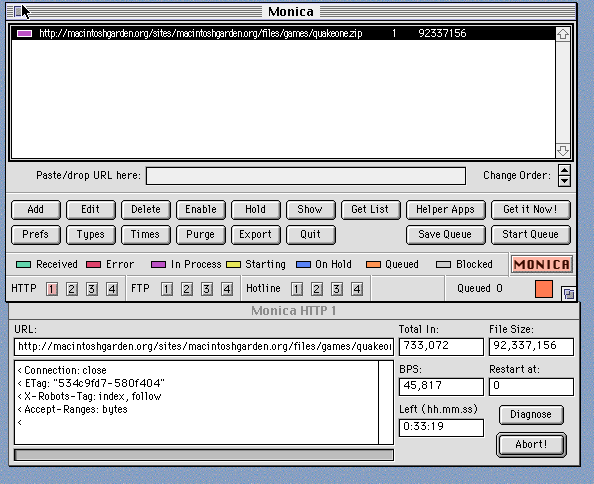Open the Types settings
594x484 pixels.
click(x=91, y=235)
